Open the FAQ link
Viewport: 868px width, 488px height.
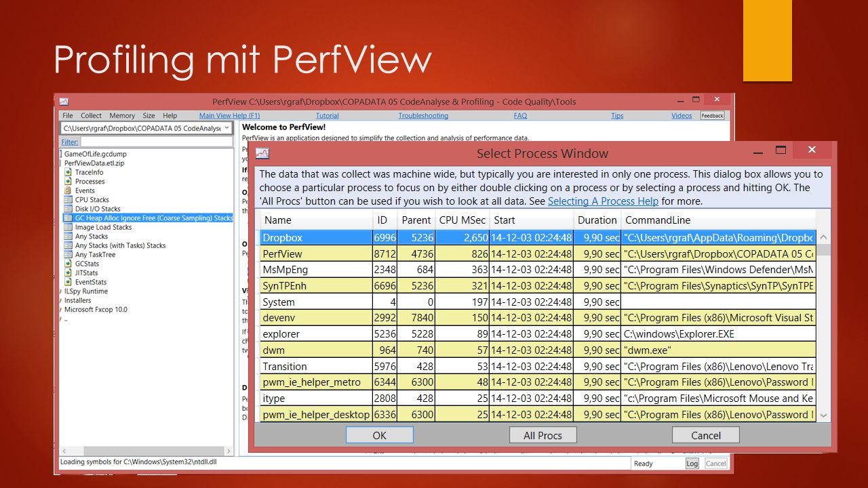point(520,116)
